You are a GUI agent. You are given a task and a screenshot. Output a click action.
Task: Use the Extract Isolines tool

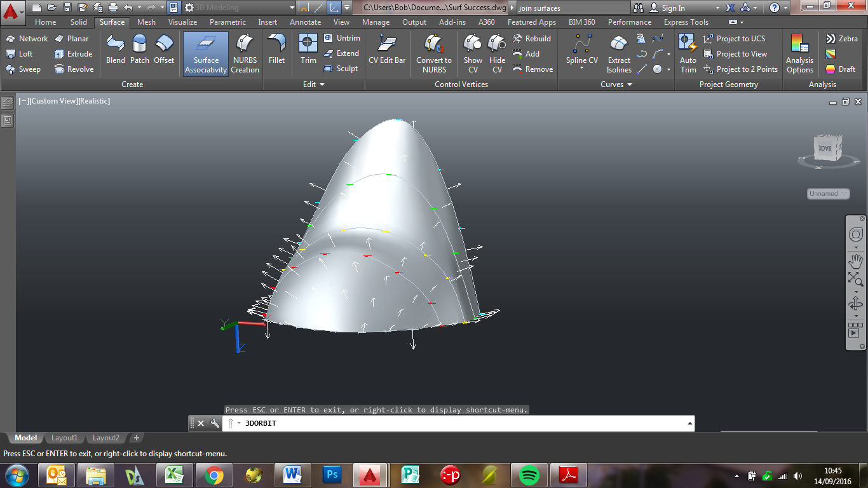618,53
